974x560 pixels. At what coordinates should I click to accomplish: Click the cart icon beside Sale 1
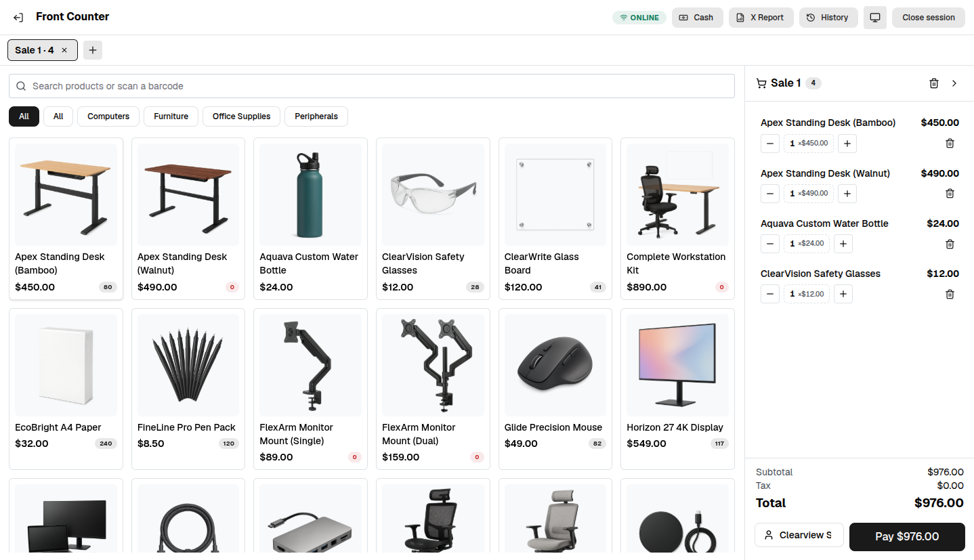tap(761, 83)
